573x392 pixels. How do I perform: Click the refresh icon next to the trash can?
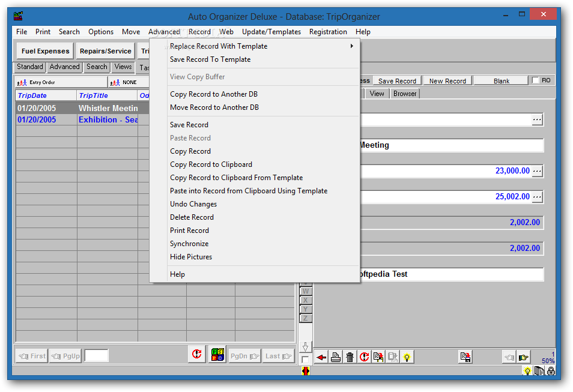(364, 357)
